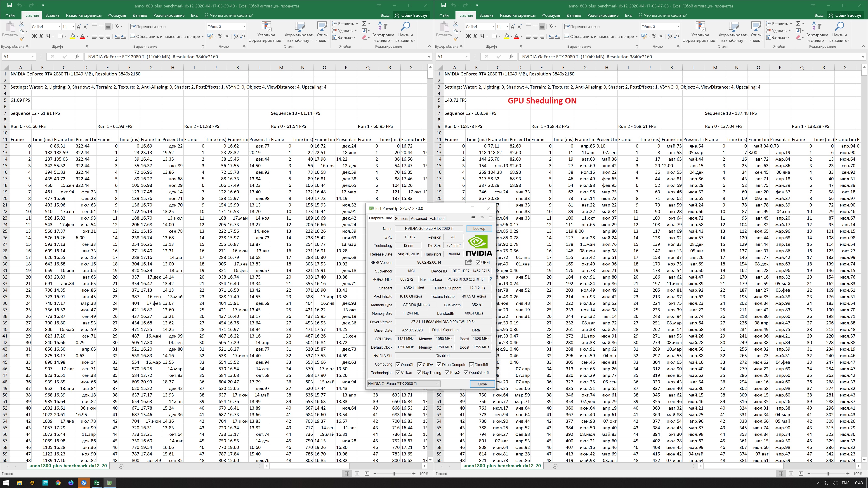Click the Format Painter brush in the left Excel window
This screenshot has height=488, width=868.
[x=22, y=39]
